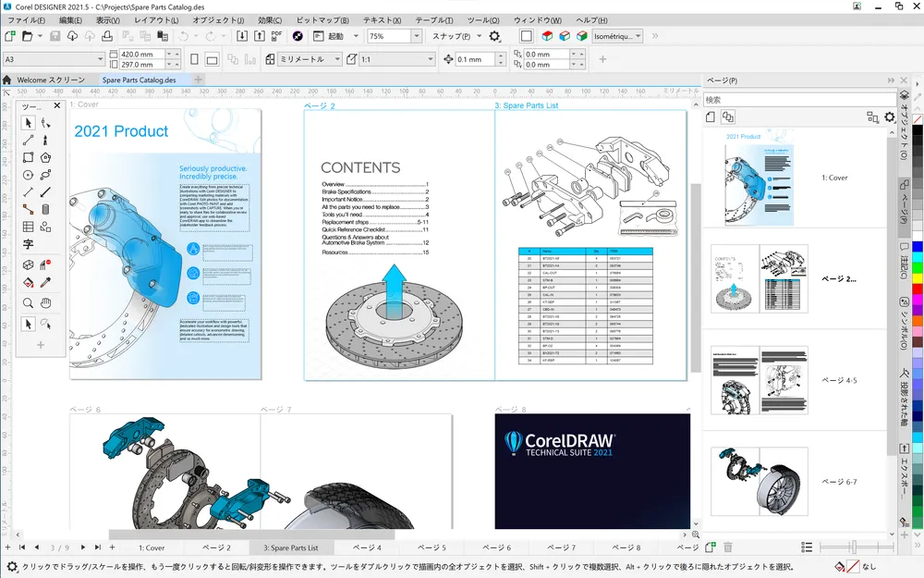Viewport: 924px width, 578px height.
Task: Click the Cloud download icon
Action: coord(72,36)
